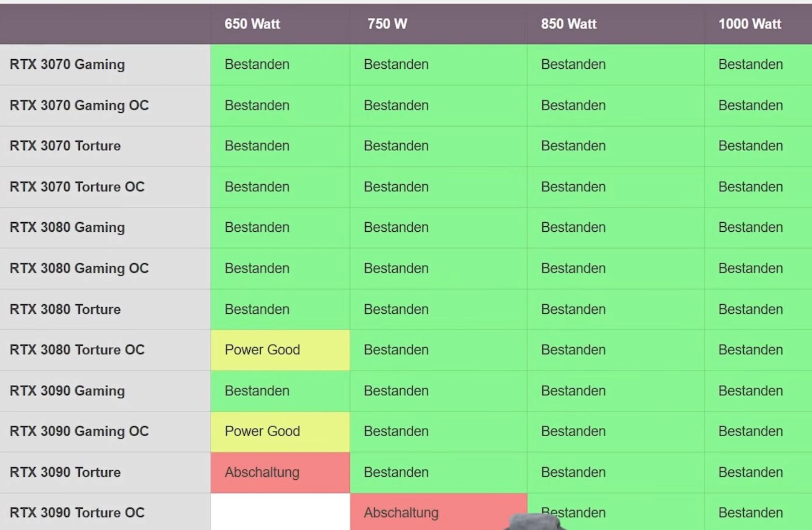Click the Power Good cell for RTX 3090 Gaming OC
This screenshot has height=530, width=812.
coord(280,431)
